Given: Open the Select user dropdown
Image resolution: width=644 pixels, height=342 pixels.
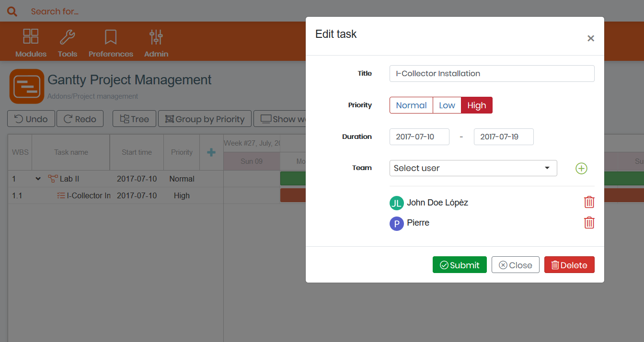Looking at the screenshot, I should coord(473,168).
